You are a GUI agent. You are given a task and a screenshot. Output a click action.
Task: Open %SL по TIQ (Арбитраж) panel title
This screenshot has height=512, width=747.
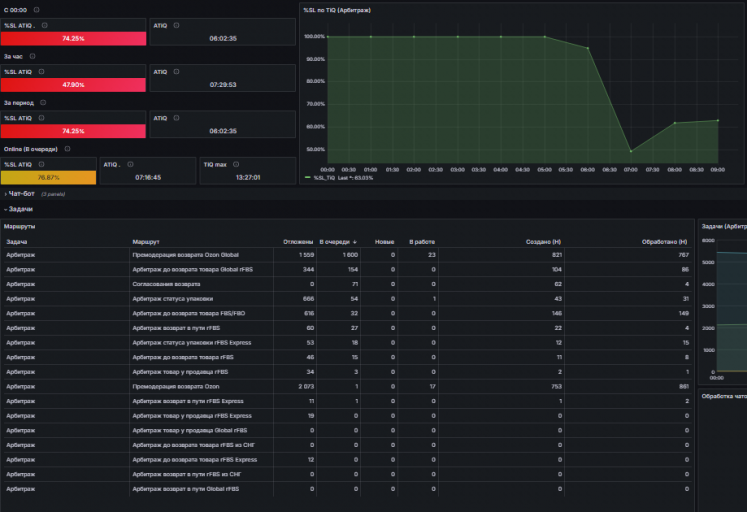click(337, 10)
